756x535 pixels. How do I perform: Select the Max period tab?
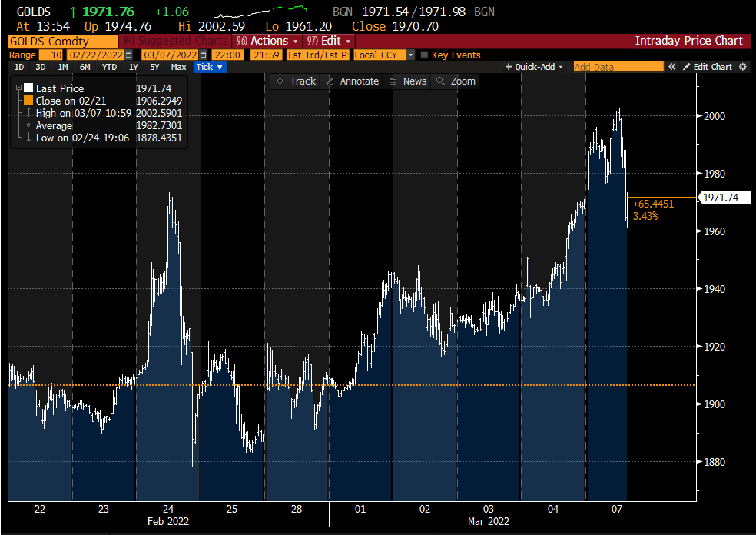click(x=178, y=67)
